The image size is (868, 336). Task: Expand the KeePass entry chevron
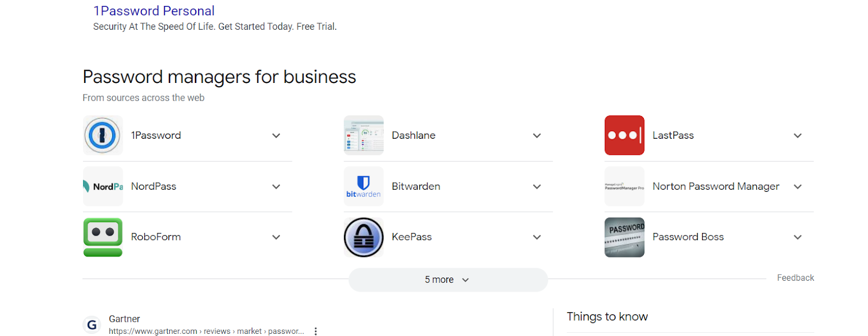[537, 237]
